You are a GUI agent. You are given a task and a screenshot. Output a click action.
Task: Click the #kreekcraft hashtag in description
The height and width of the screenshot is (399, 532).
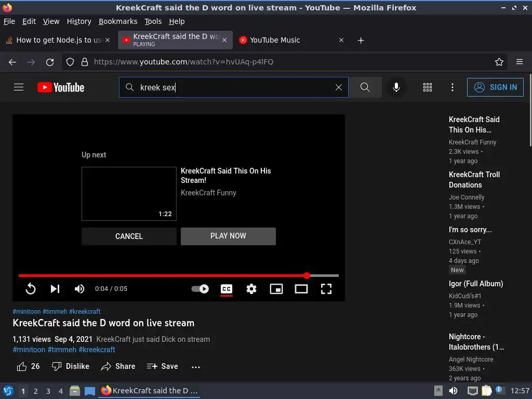pyautogui.click(x=97, y=350)
